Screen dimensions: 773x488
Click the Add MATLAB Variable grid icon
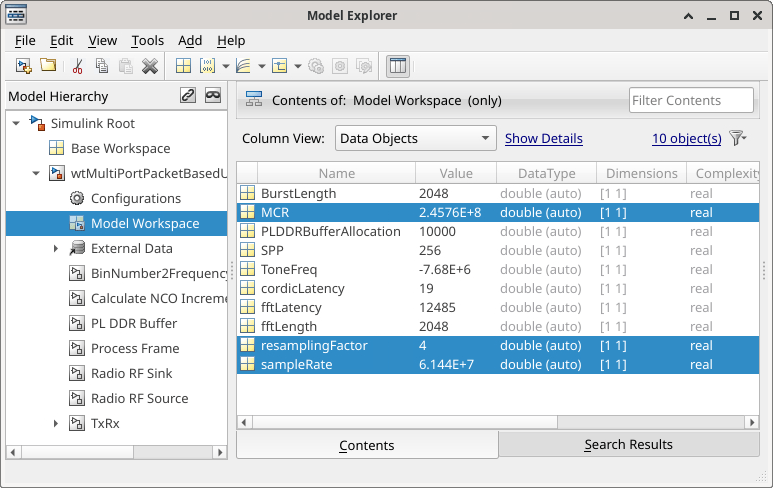coord(183,66)
